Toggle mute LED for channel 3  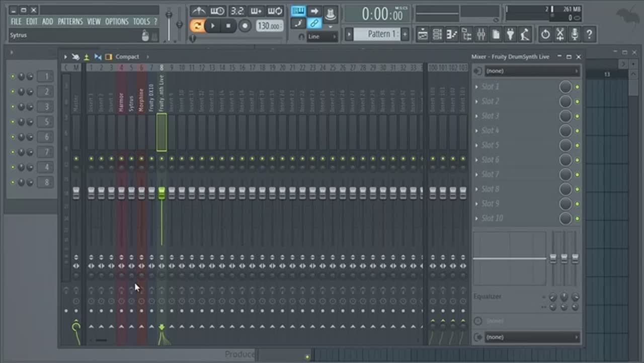[x=13, y=107]
